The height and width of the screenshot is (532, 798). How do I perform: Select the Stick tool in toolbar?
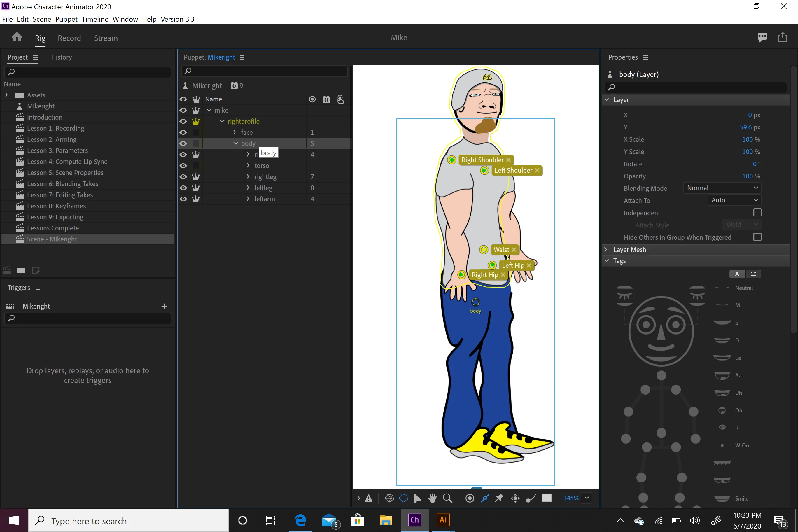[x=484, y=498]
